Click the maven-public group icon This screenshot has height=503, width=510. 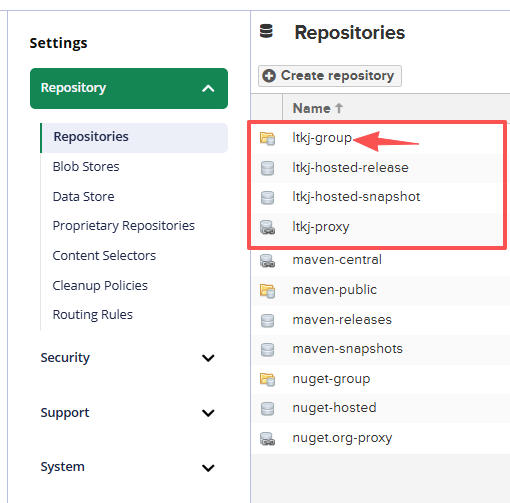coord(267,290)
